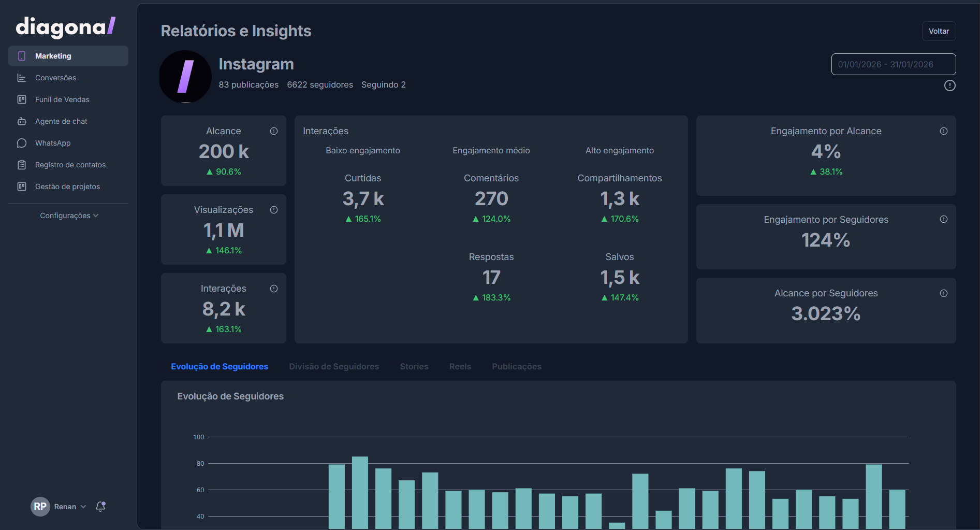The image size is (980, 530).
Task: Click the Registro de contatos clipboard icon
Action: [22, 165]
